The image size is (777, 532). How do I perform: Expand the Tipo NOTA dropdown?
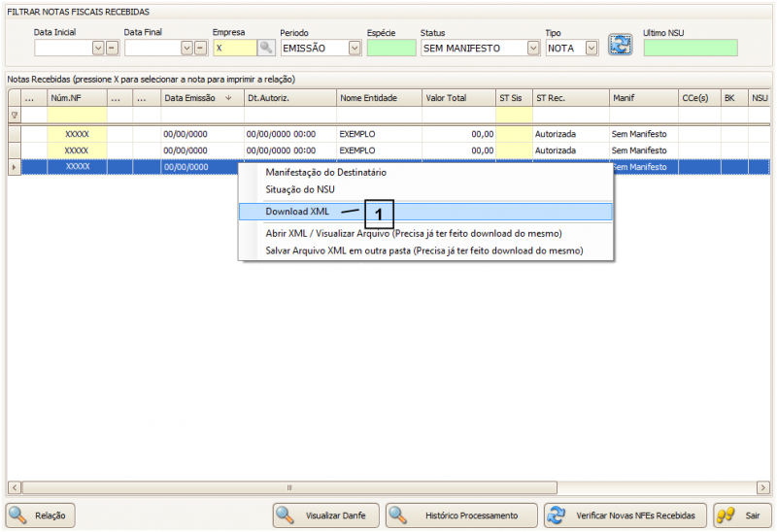591,48
